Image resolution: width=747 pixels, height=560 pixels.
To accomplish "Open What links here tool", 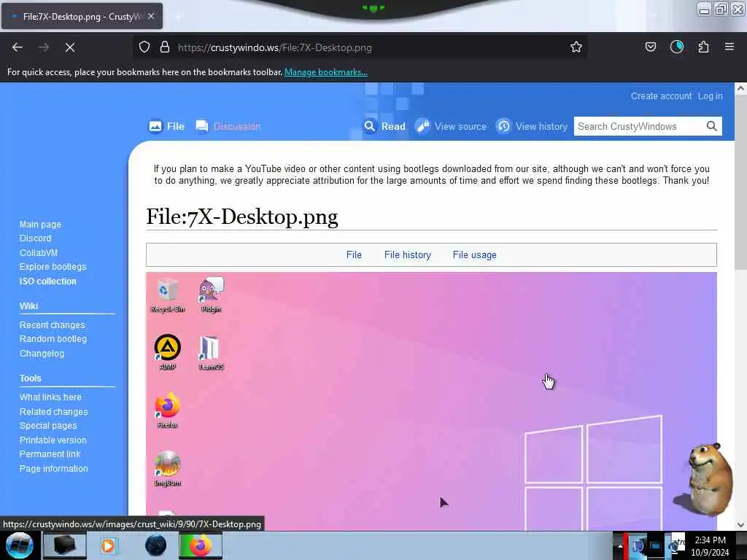I will [50, 397].
